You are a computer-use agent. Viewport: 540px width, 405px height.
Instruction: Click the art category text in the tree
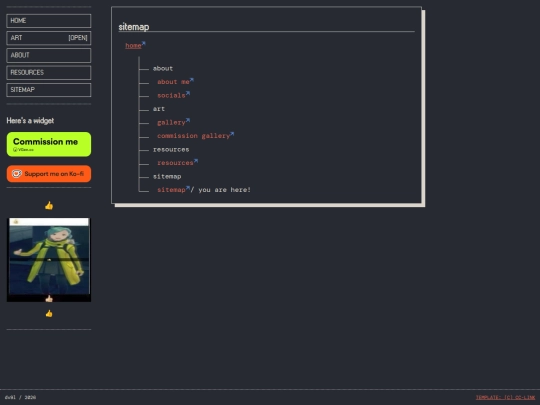tap(159, 109)
